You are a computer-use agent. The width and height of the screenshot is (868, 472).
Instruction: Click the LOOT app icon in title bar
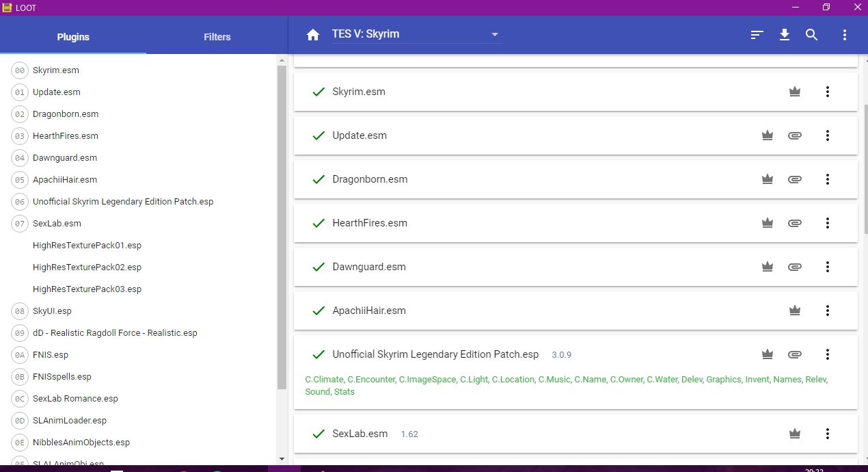pyautogui.click(x=8, y=7)
